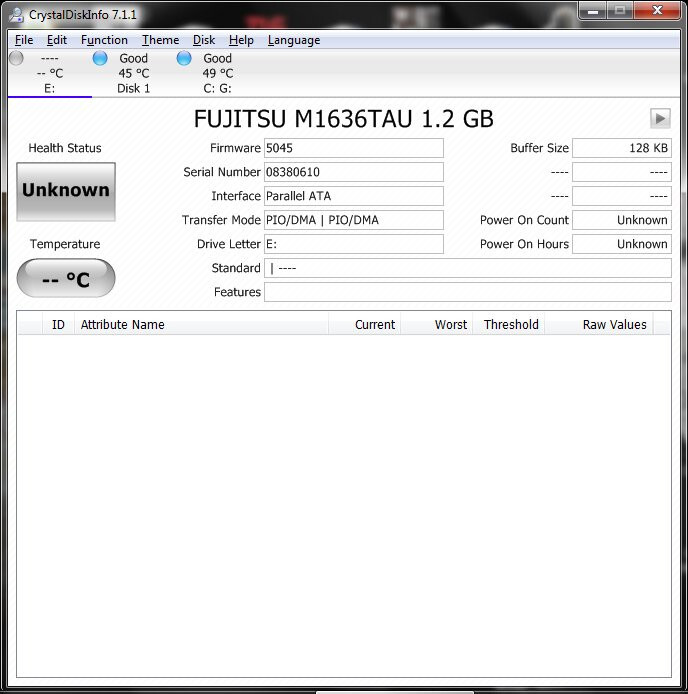Go to next disk with arrow button
This screenshot has width=688, height=694.
(660, 118)
